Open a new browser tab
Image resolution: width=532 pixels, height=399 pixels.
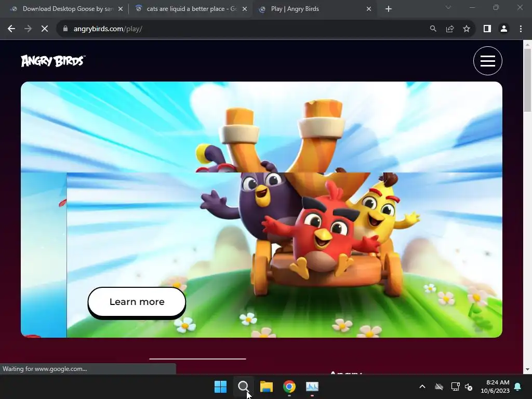[389, 9]
